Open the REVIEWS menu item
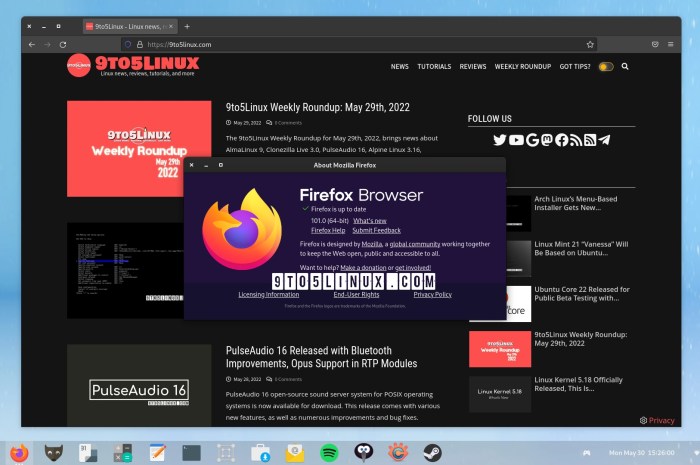This screenshot has height=465, width=700. 473,66
